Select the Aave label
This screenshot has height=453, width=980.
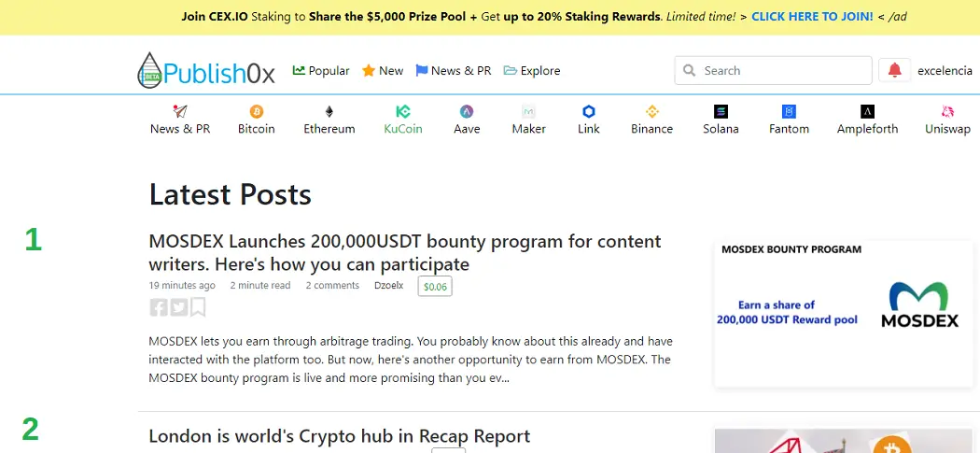[x=467, y=129]
